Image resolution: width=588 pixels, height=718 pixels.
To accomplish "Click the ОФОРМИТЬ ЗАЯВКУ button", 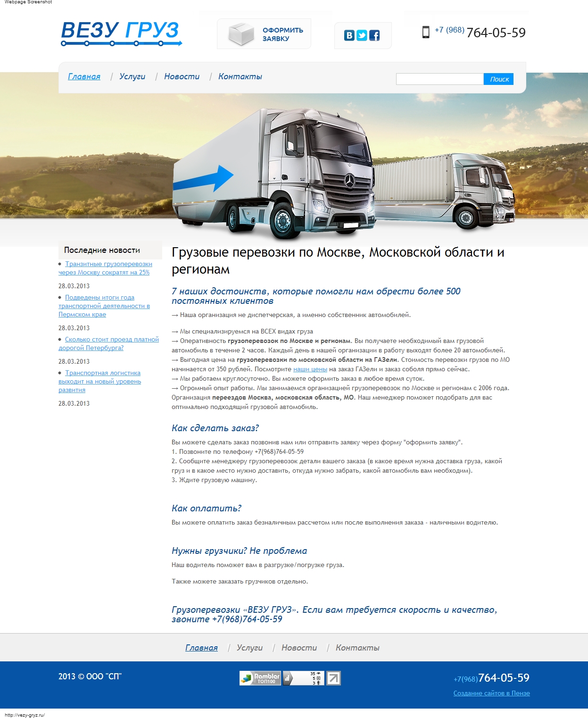I will point(264,34).
